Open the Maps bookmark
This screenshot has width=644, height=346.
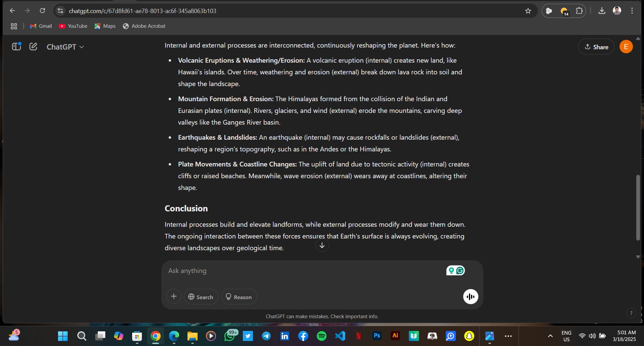(x=105, y=26)
